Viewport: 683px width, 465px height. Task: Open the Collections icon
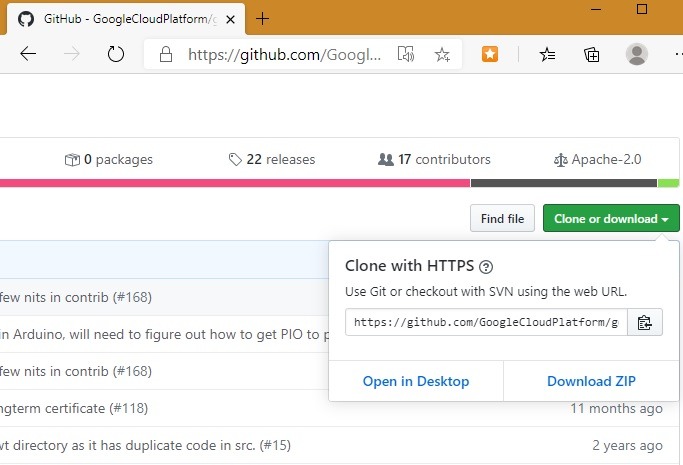pyautogui.click(x=592, y=54)
